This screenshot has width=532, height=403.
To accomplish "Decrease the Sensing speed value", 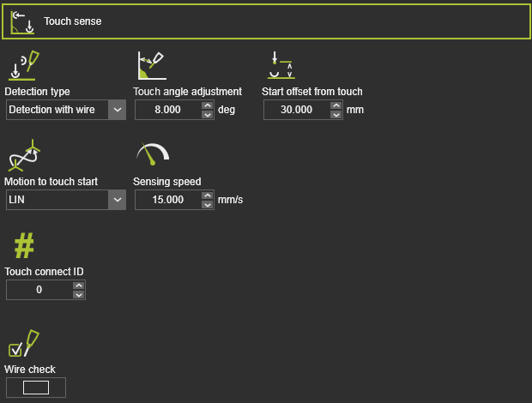I will [207, 204].
